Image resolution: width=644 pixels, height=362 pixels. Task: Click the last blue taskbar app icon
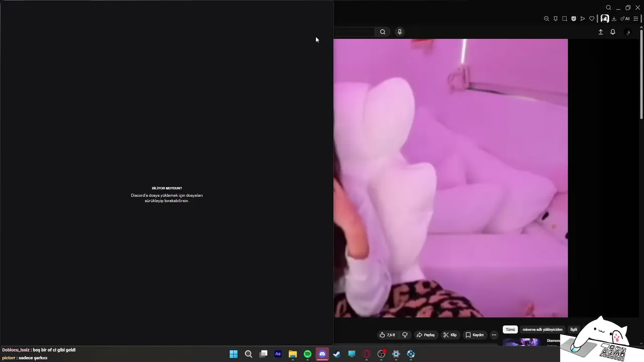pyautogui.click(x=411, y=354)
